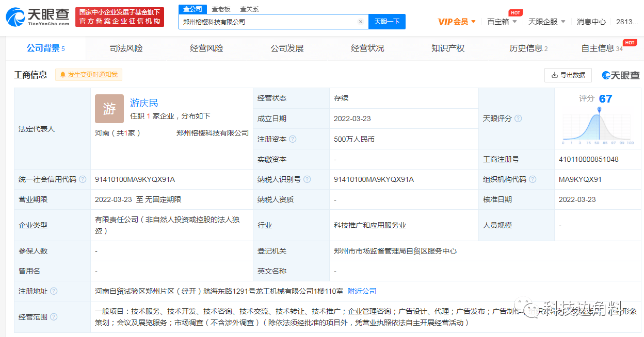Screen dimensions: 644x337
Task: Click the 经营状态 value 存续
Action: point(341,98)
